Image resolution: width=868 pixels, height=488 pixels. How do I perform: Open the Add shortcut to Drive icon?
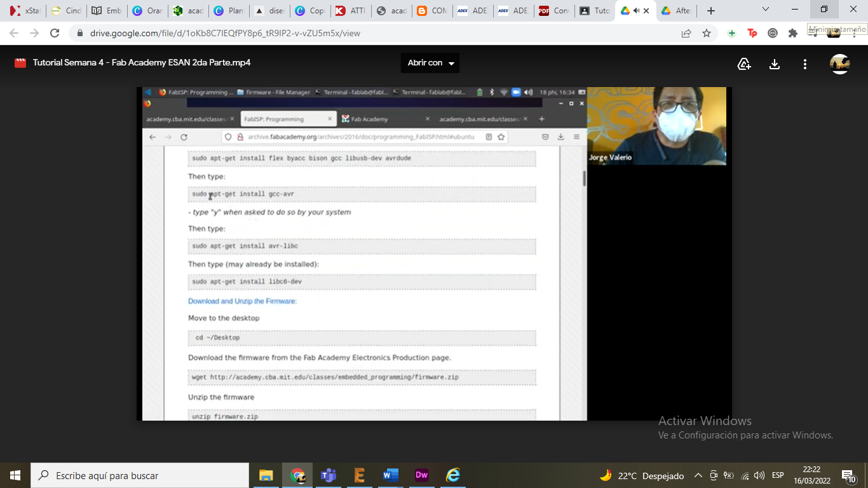pyautogui.click(x=744, y=64)
